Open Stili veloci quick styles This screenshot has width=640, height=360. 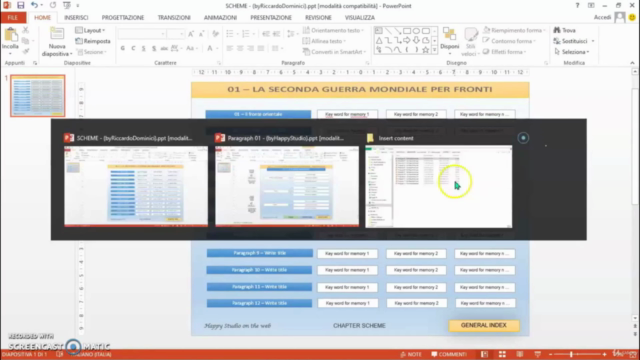tap(470, 42)
